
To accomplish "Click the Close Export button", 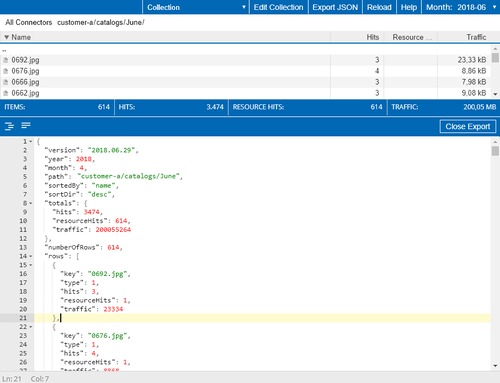I will point(468,126).
